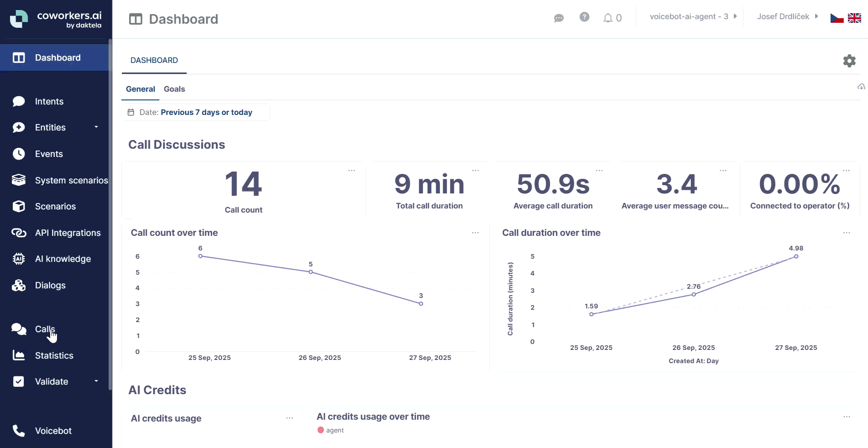Toggle the agent legend in AI credits chart
The width and height of the screenshot is (868, 448).
[330, 430]
